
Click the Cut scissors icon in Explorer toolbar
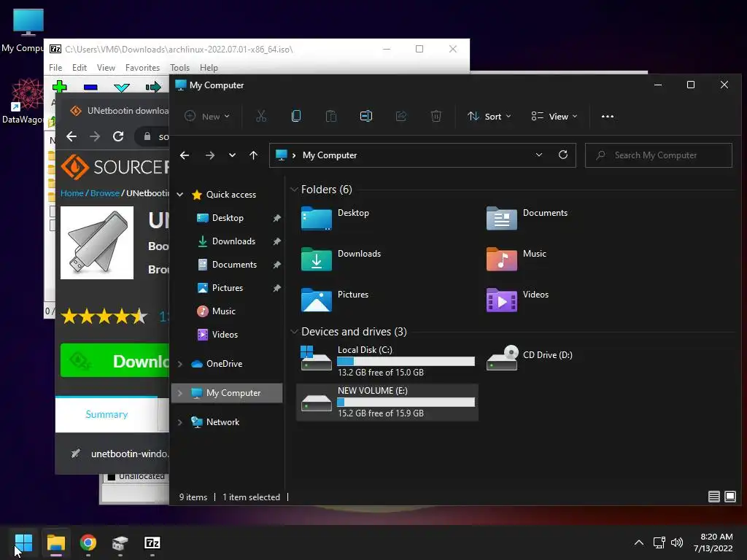(x=261, y=116)
